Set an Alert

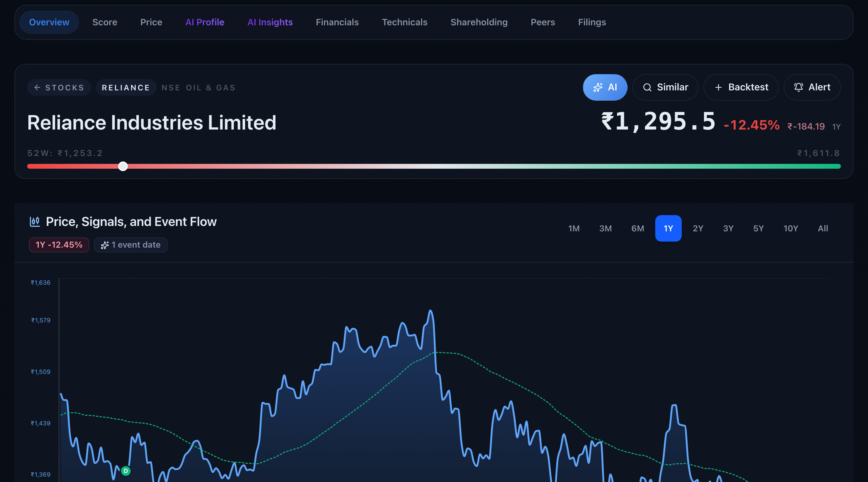pyautogui.click(x=812, y=87)
